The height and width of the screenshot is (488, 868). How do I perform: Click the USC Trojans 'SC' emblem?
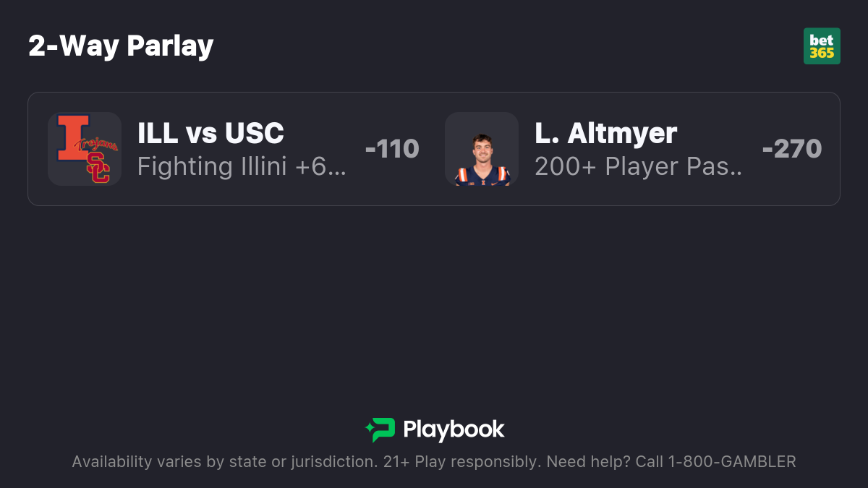98,166
